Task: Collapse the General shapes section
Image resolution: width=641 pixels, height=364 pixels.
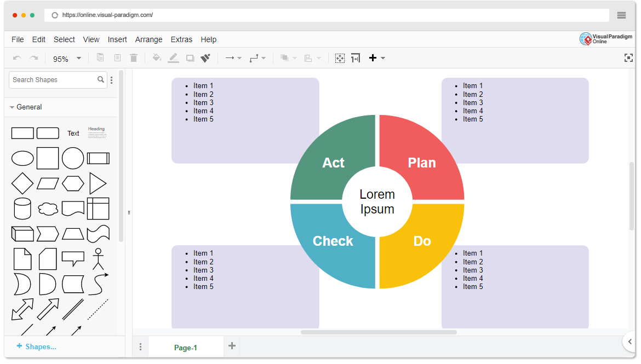Action: coord(25,107)
